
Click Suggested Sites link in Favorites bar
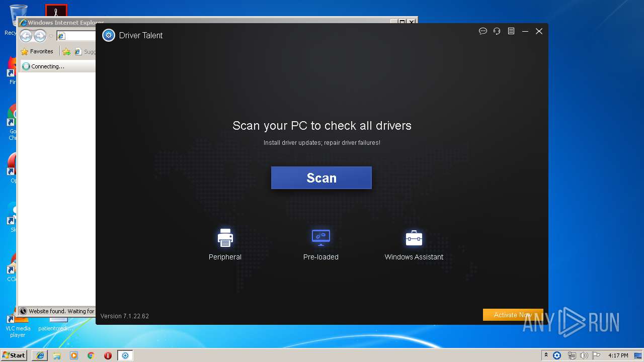tap(85, 51)
